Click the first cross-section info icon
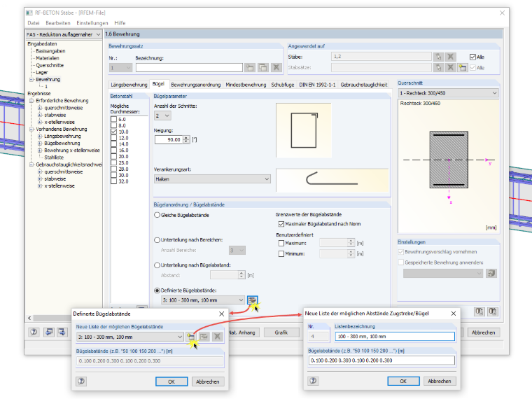Viewport: 532px width, 399px height. tap(479, 311)
